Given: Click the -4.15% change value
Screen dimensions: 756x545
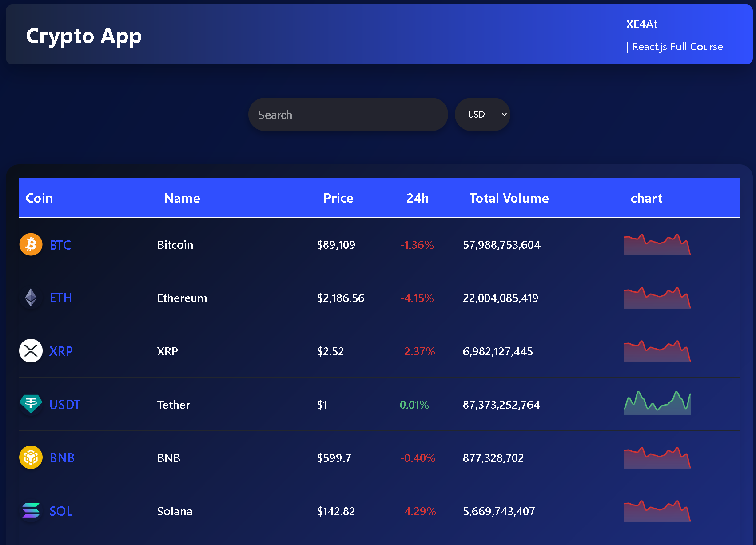Looking at the screenshot, I should [417, 298].
